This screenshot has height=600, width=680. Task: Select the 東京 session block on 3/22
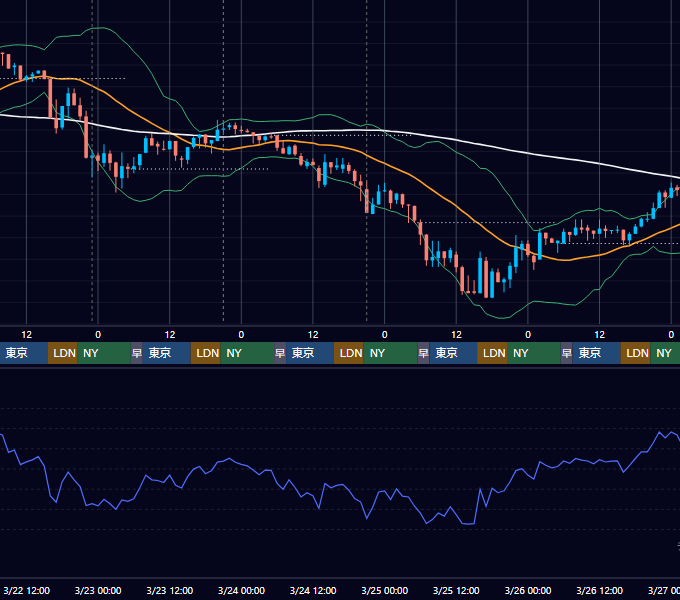[23, 353]
